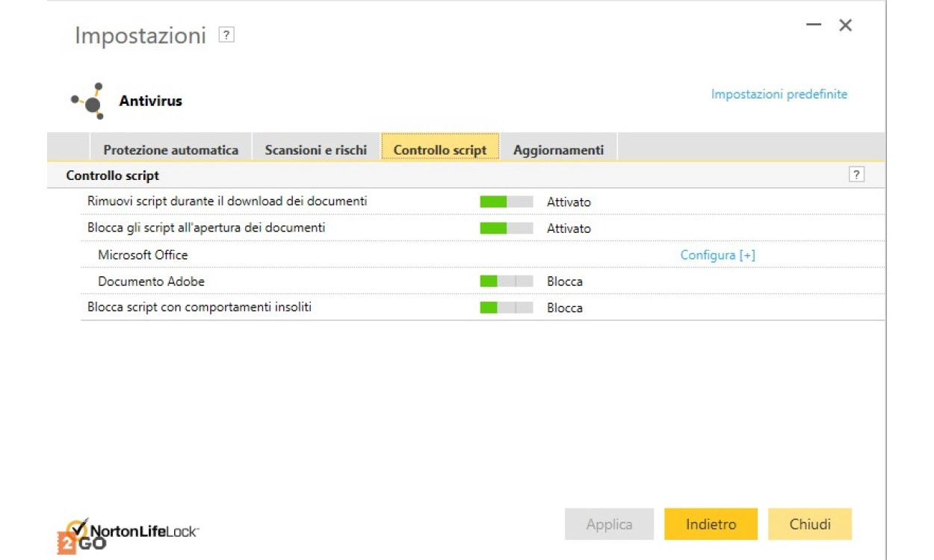Open the Scansioni e rischi tab
The height and width of the screenshot is (560, 934).
click(x=315, y=149)
